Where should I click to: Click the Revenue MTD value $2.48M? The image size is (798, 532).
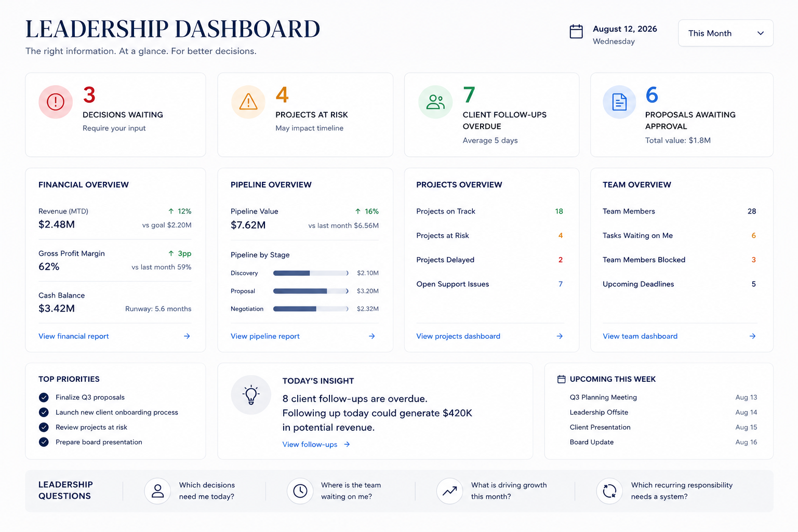57,224
